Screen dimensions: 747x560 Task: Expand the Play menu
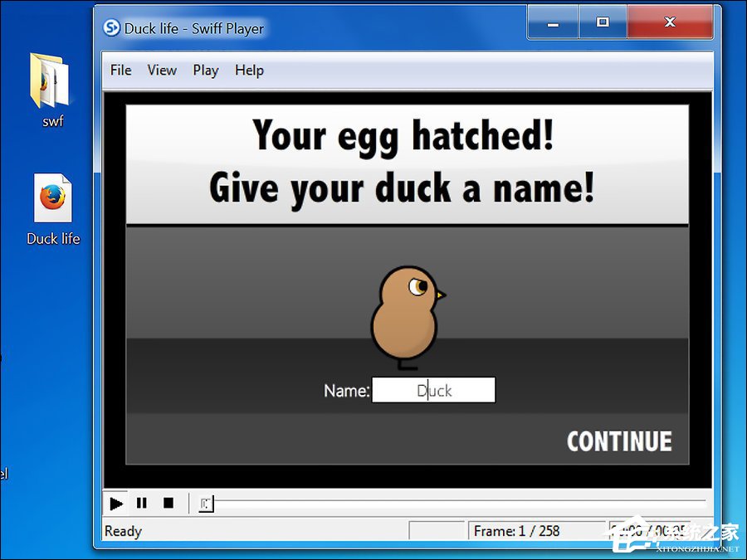pyautogui.click(x=206, y=71)
